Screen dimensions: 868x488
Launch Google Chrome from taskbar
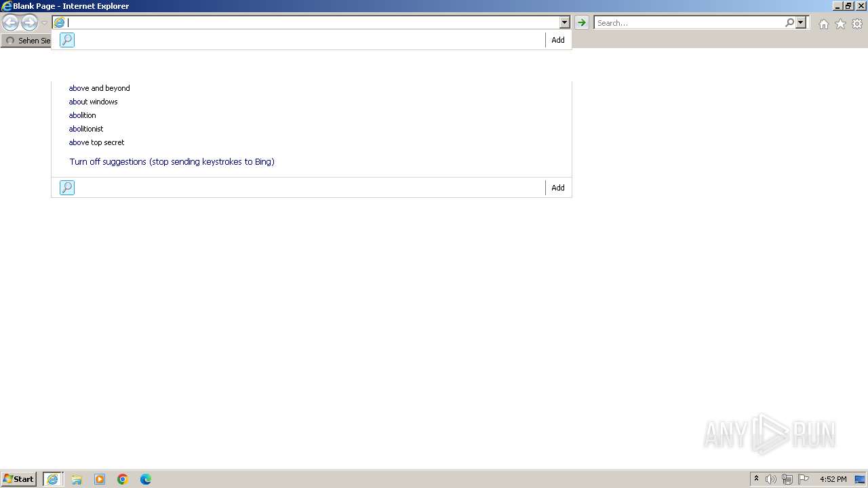[x=123, y=479]
